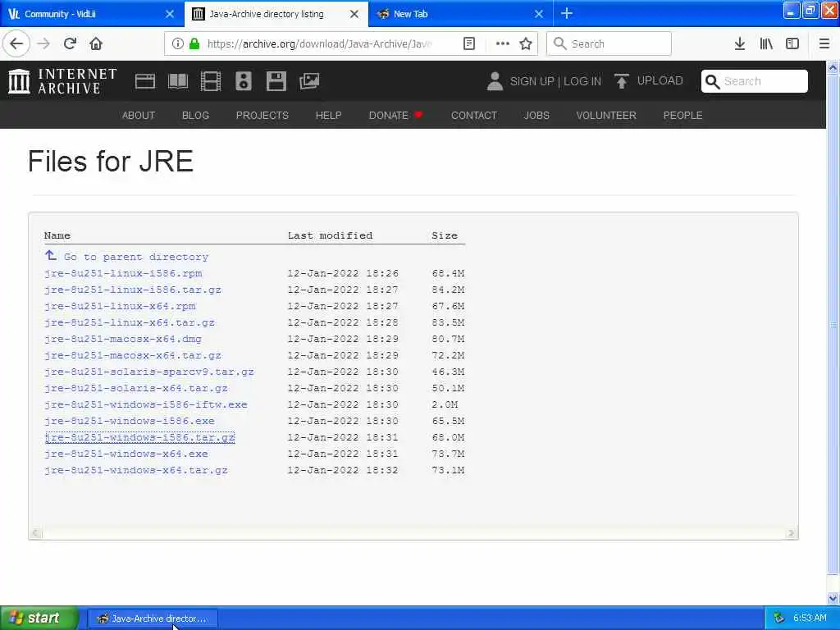Open the downloads panel arrow
Screen dimensions: 840x630
(x=740, y=43)
